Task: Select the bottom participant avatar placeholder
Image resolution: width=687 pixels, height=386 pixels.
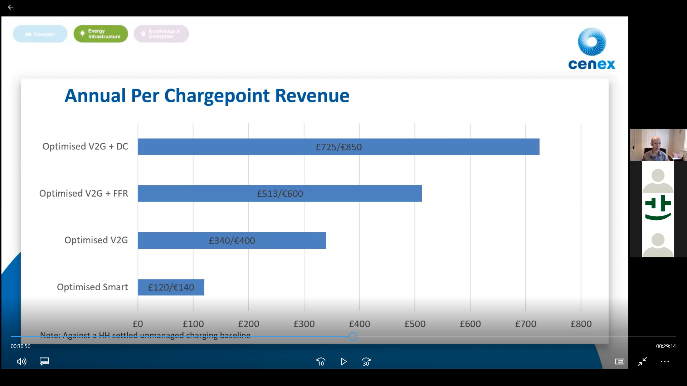Action: point(658,241)
